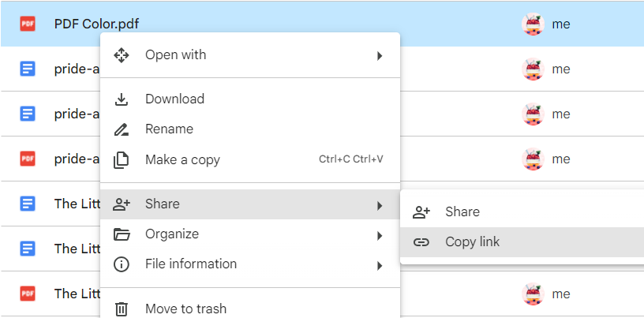Click owner avatar in PDF Color.pdf row
Image resolution: width=644 pixels, height=318 pixels.
tap(534, 24)
